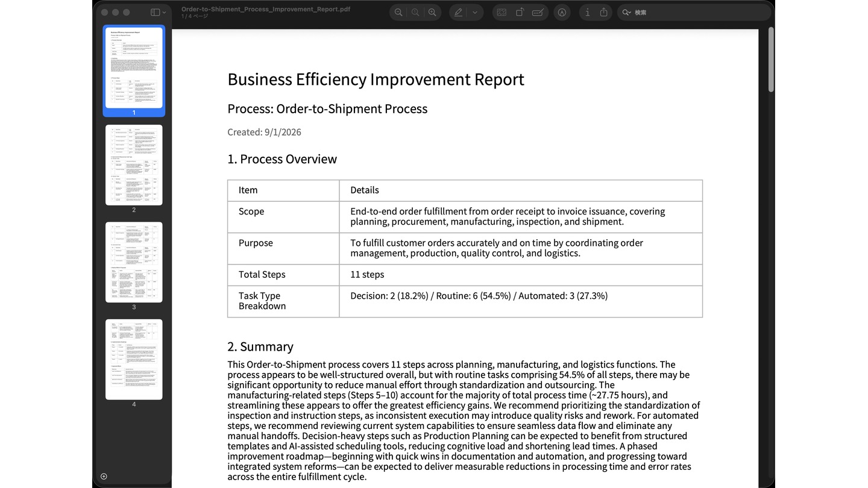This screenshot has height=488, width=868.
Task: Share the document using share icon
Action: [604, 12]
